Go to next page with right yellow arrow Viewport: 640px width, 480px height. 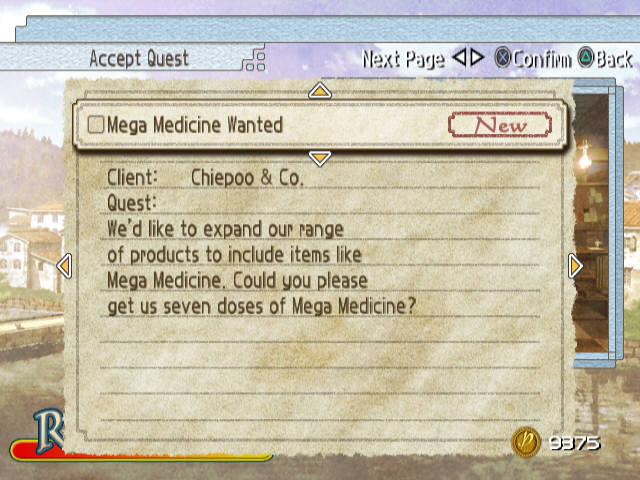coord(575,266)
